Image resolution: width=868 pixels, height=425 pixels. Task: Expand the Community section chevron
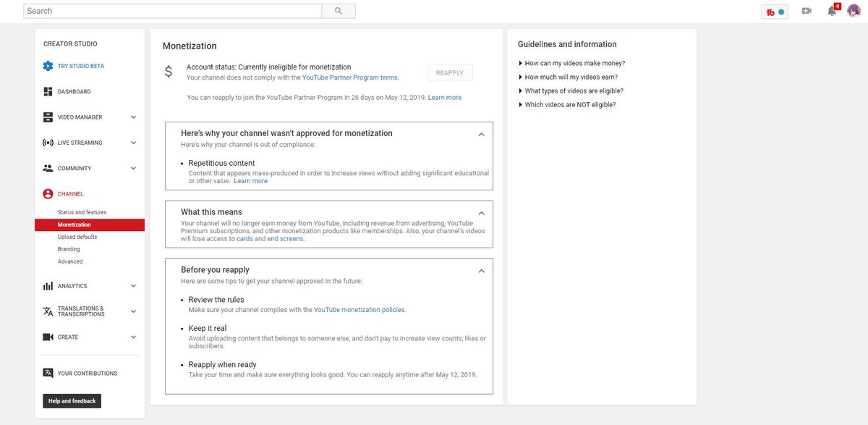133,168
